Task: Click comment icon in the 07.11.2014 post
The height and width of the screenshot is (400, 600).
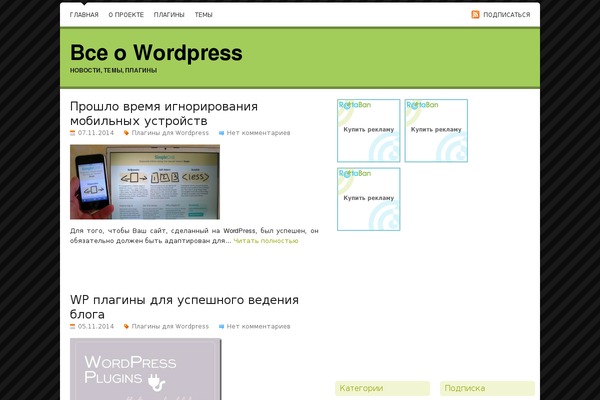Action: (221, 133)
